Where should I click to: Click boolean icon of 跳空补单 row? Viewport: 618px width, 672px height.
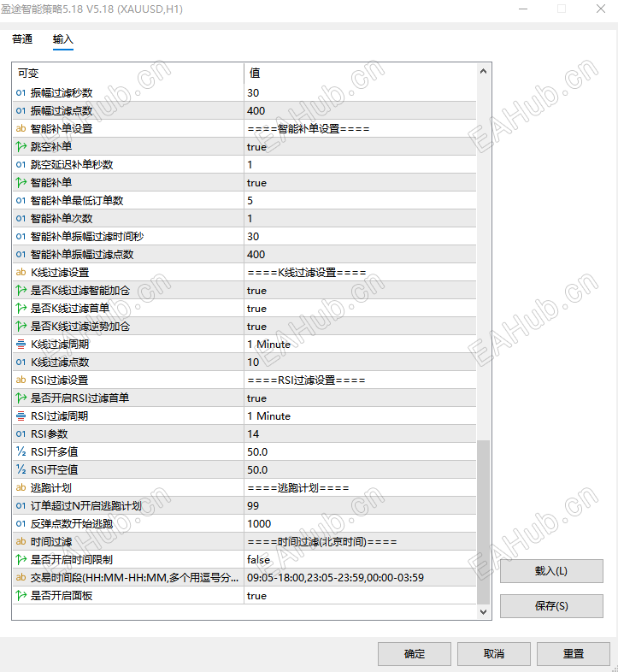[x=21, y=146]
